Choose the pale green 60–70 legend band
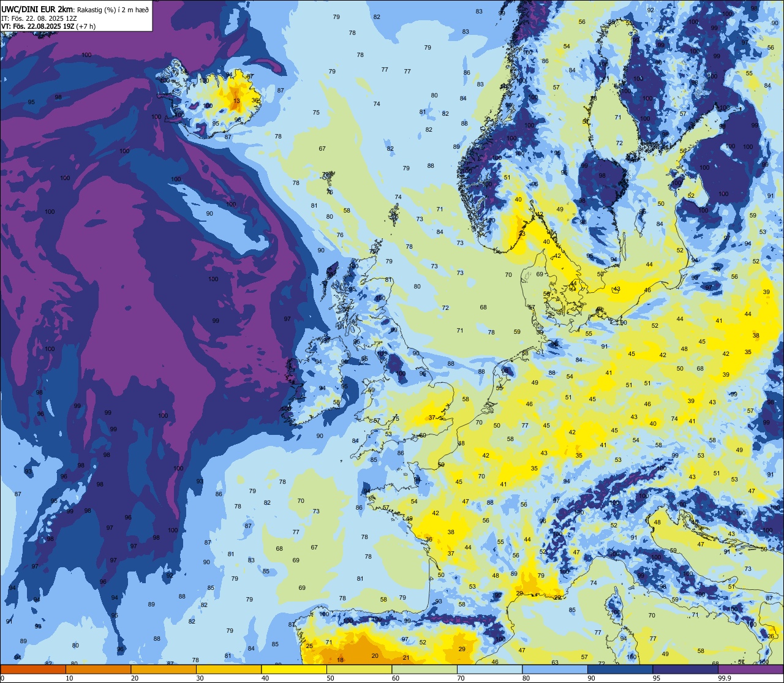The width and height of the screenshot is (784, 683). (424, 670)
